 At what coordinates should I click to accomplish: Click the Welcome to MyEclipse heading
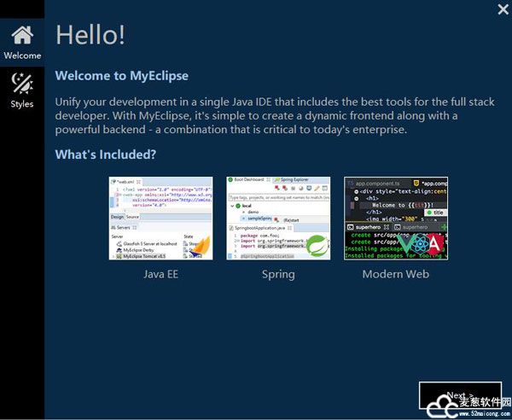(x=121, y=76)
